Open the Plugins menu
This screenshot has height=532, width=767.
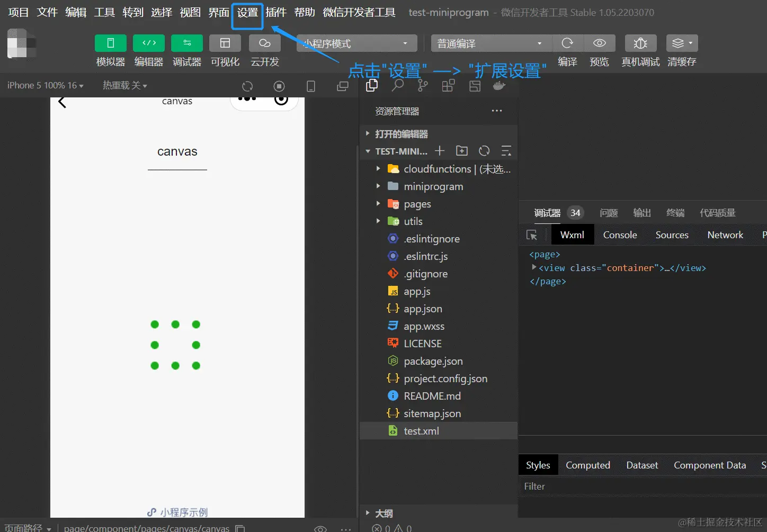click(x=276, y=12)
